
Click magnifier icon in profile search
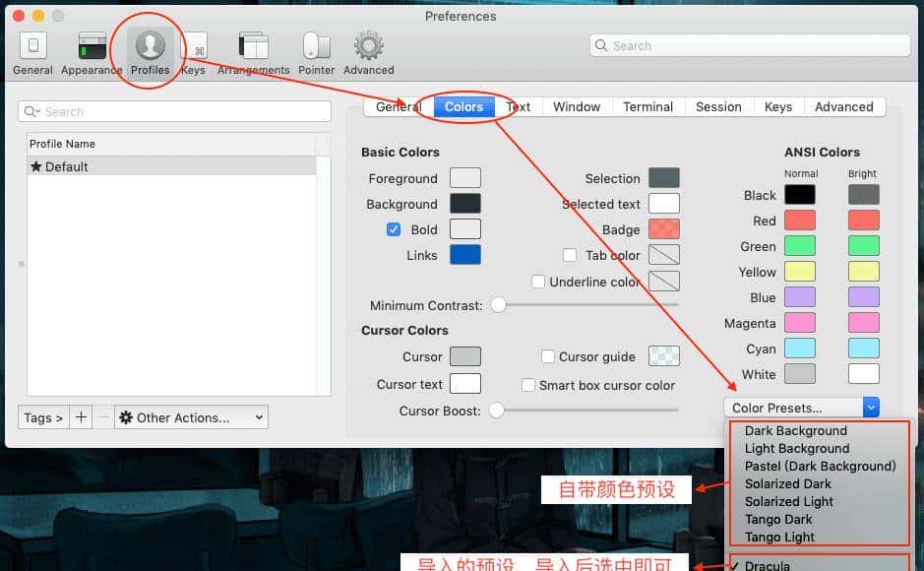(31, 111)
